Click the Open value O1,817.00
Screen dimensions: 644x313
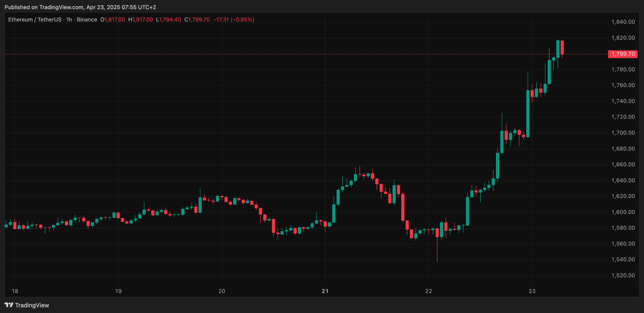pyautogui.click(x=113, y=19)
